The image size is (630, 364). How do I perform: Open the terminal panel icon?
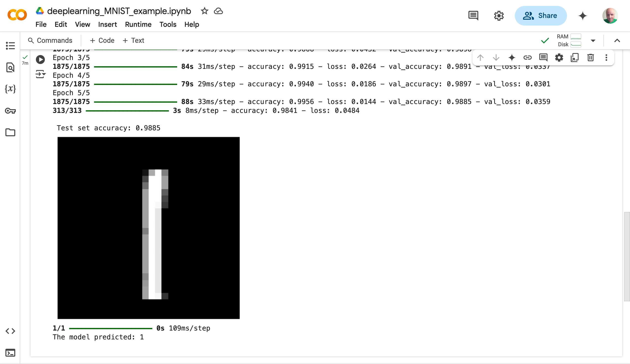[10, 353]
